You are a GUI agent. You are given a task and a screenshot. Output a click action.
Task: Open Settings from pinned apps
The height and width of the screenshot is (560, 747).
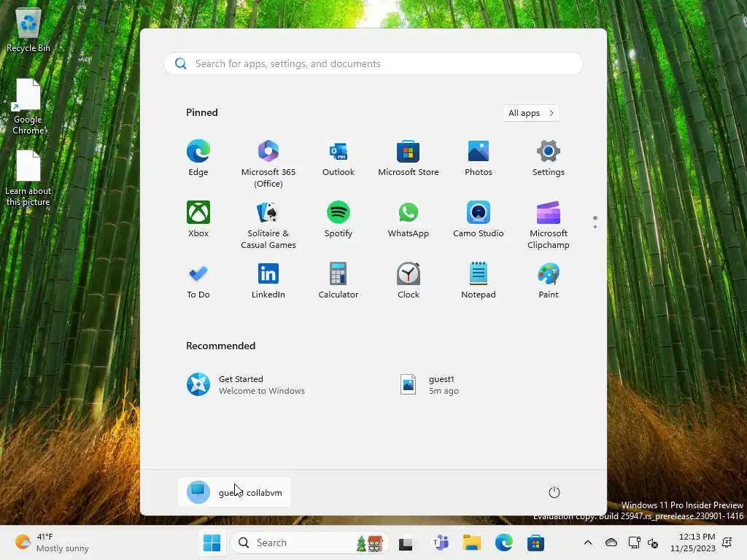click(549, 159)
